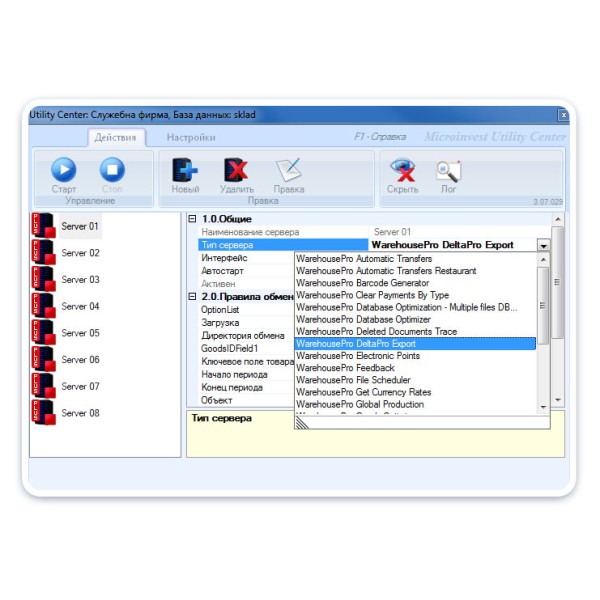600x600 pixels.
Task: Click the dropdown list scrollbar thumb
Action: tap(543, 305)
